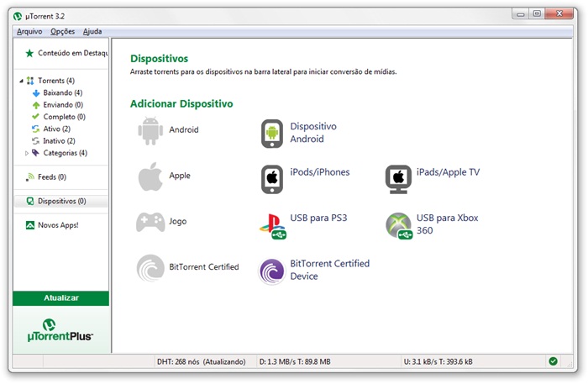This screenshot has height=384, width=588.
Task: Click the green icon next to Novos Apps!
Action: point(30,225)
